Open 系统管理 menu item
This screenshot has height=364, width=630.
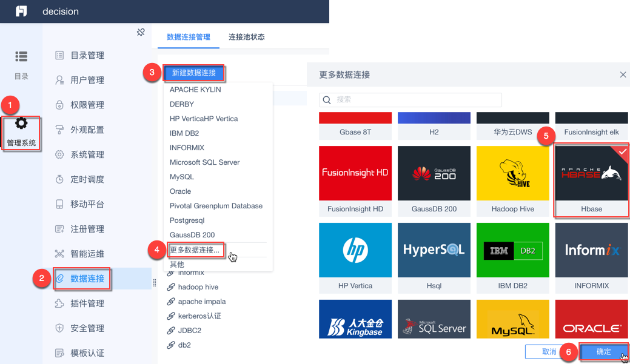[x=87, y=154]
